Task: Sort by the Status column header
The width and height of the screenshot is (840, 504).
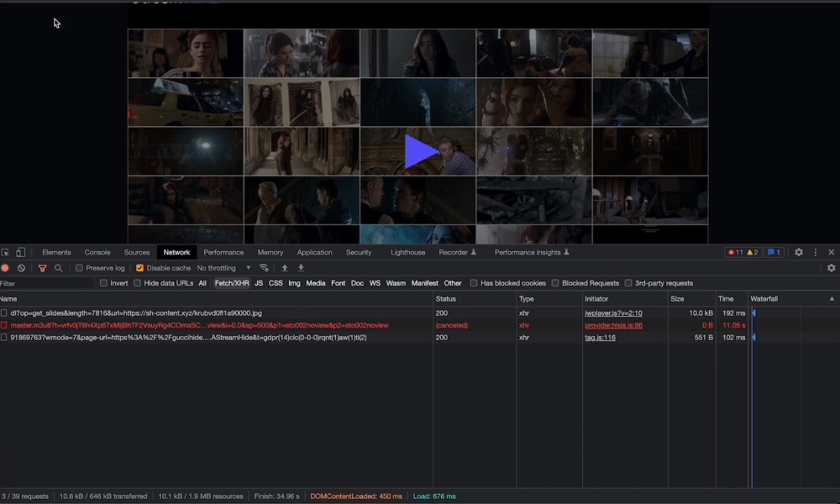Action: tap(474, 299)
